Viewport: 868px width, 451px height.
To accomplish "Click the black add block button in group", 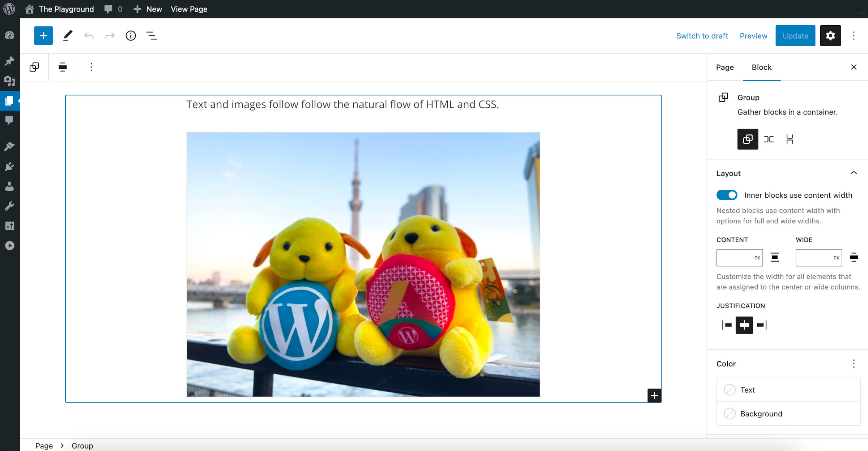I will click(654, 396).
